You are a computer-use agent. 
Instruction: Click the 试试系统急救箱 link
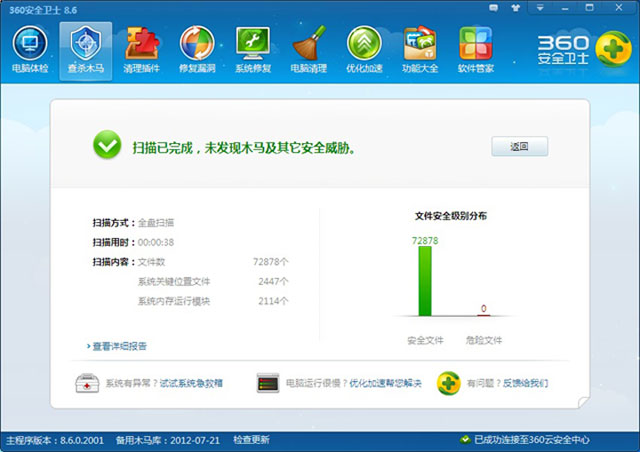coord(191,383)
